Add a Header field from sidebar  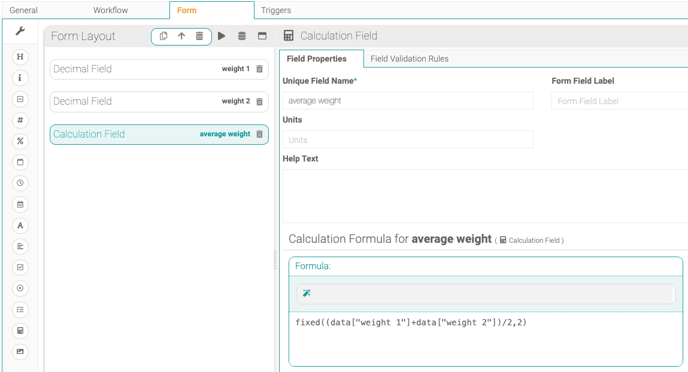pos(20,57)
